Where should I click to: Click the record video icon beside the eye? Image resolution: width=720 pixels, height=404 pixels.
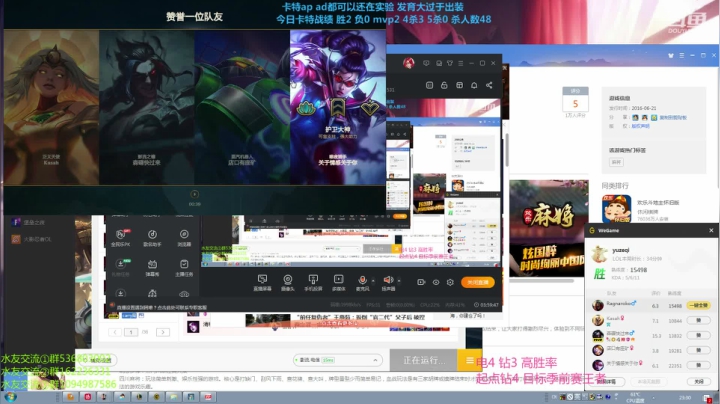[421, 282]
